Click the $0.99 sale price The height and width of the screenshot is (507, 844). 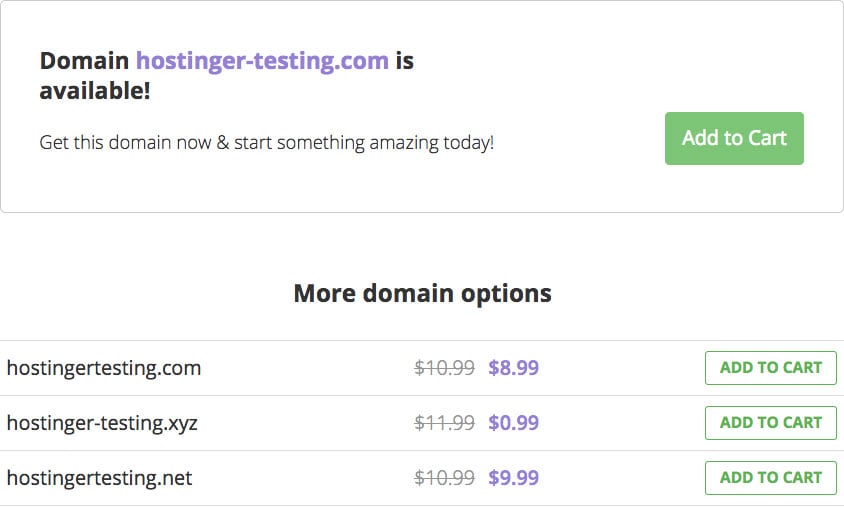click(x=513, y=423)
